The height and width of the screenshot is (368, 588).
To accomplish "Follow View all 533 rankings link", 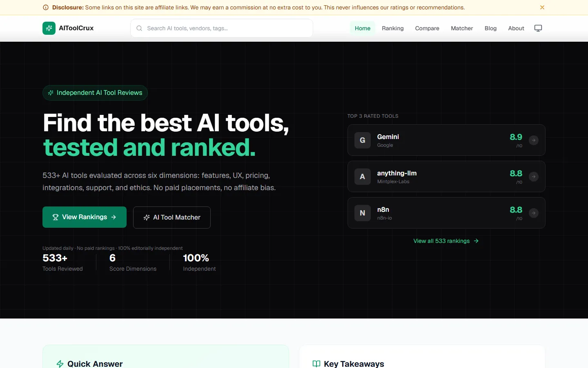I will 446,241.
